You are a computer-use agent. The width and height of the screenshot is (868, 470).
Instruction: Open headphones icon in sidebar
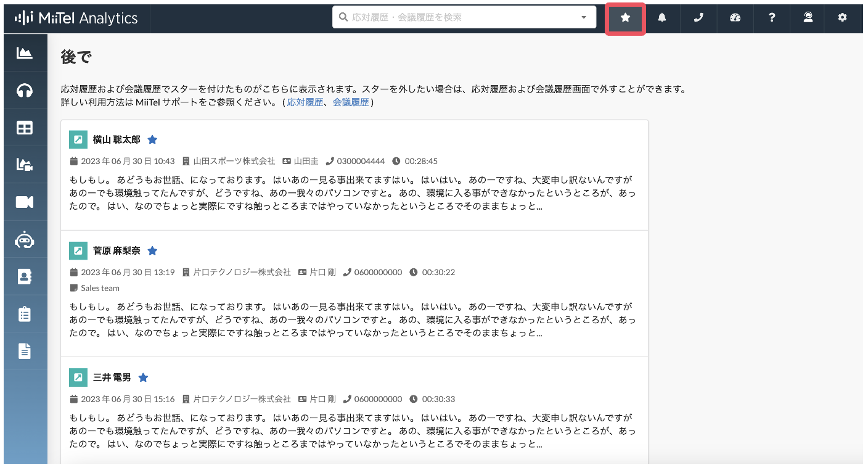point(25,91)
